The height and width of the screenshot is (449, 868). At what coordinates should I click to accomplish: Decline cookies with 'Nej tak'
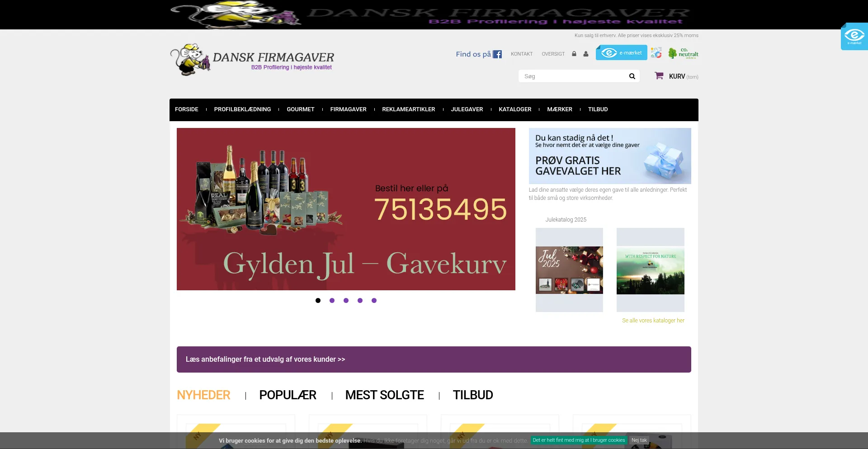(x=639, y=440)
